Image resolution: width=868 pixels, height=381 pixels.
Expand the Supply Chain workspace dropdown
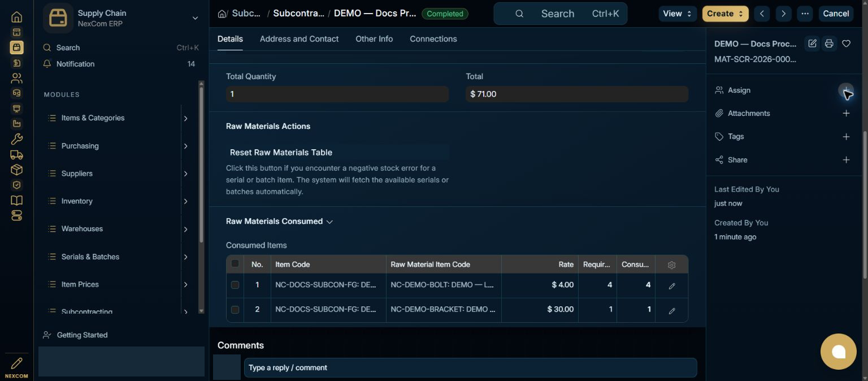click(195, 18)
